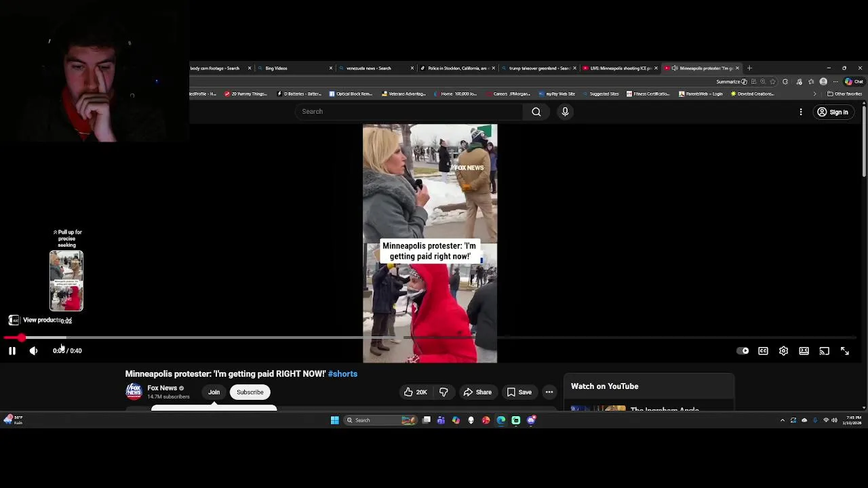The width and height of the screenshot is (868, 488).
Task: Toggle the autoplay switch
Action: pyautogui.click(x=743, y=350)
